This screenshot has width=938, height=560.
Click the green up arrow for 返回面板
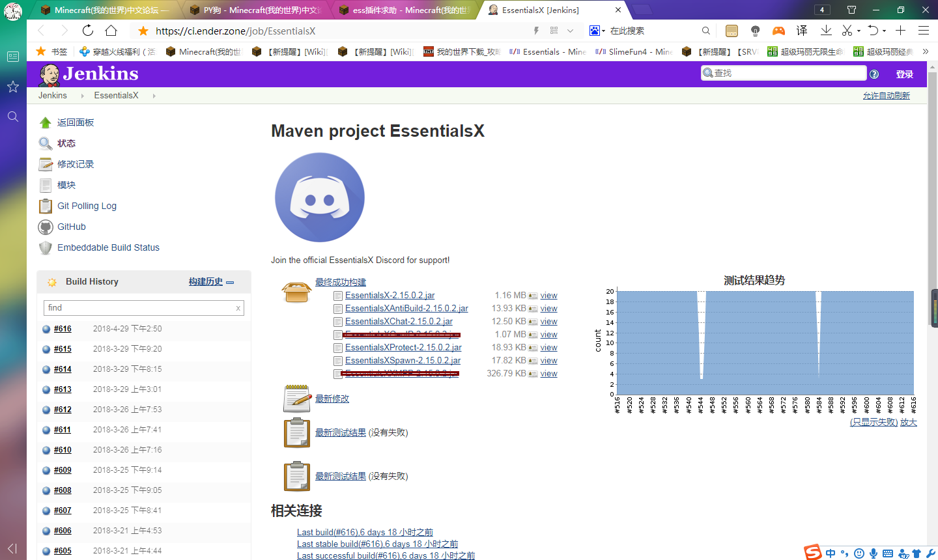[x=45, y=122]
